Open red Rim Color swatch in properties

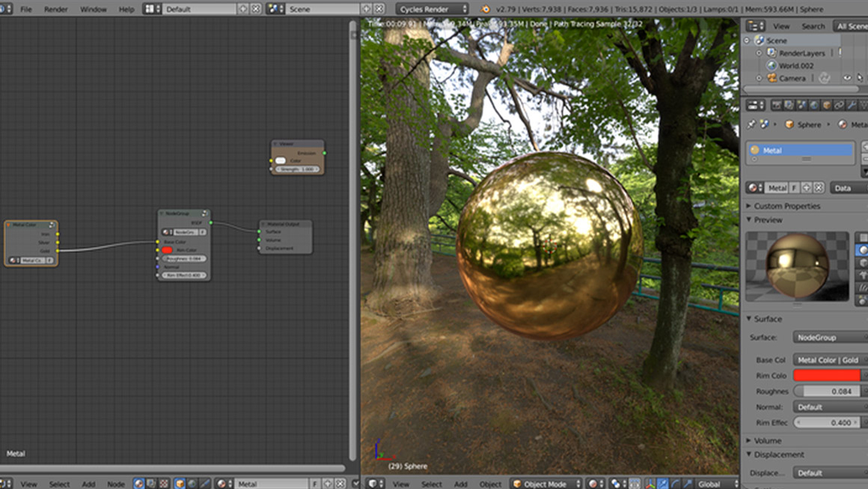(x=827, y=375)
